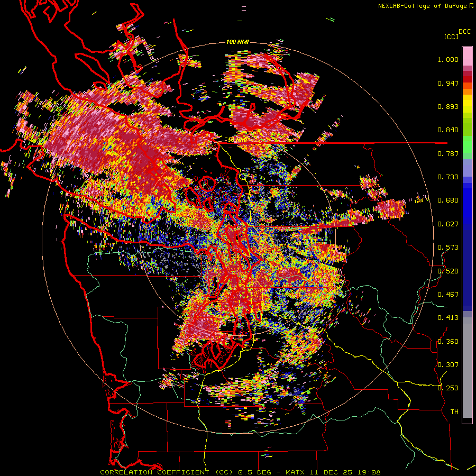Click the 0.573 legend value
476x476 pixels.
[448, 248]
